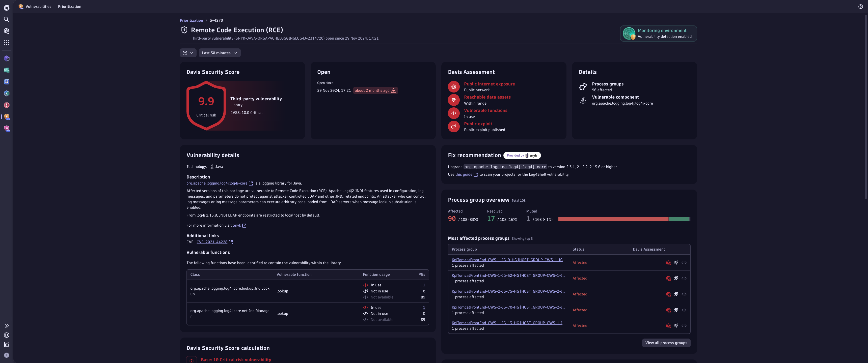Click the Dynatrace logo in the sidebar
The height and width of the screenshot is (363, 868).
[6, 7]
